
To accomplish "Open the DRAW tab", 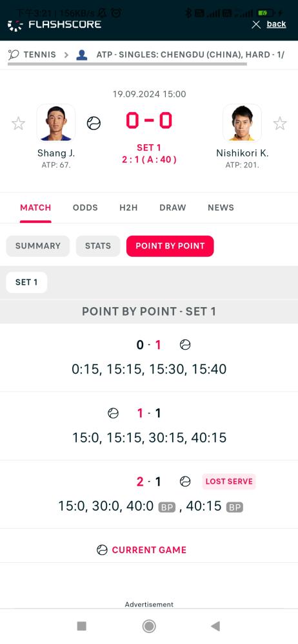I will tap(172, 207).
